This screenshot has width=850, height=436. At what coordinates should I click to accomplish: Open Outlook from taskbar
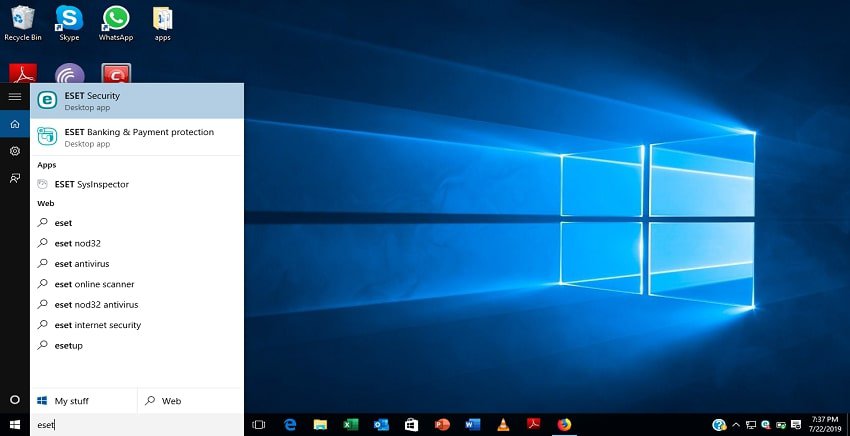(x=381, y=425)
